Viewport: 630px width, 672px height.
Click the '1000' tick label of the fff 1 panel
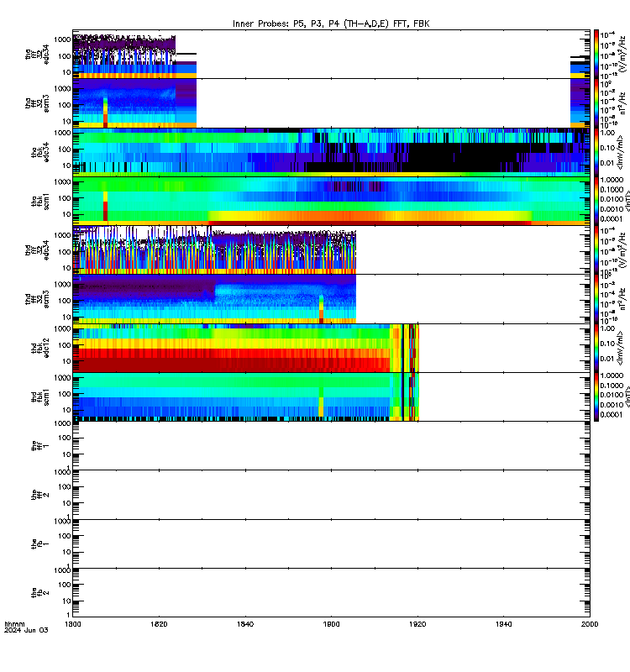(x=62, y=423)
